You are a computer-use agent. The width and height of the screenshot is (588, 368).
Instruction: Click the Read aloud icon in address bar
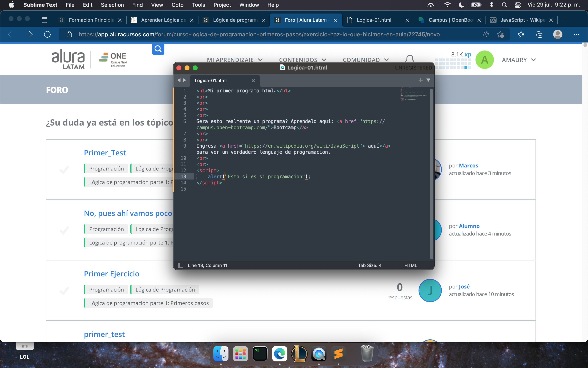486,34
